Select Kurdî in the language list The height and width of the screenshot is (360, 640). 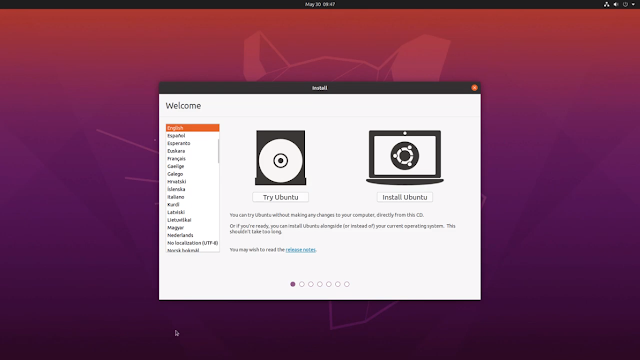(x=192, y=204)
